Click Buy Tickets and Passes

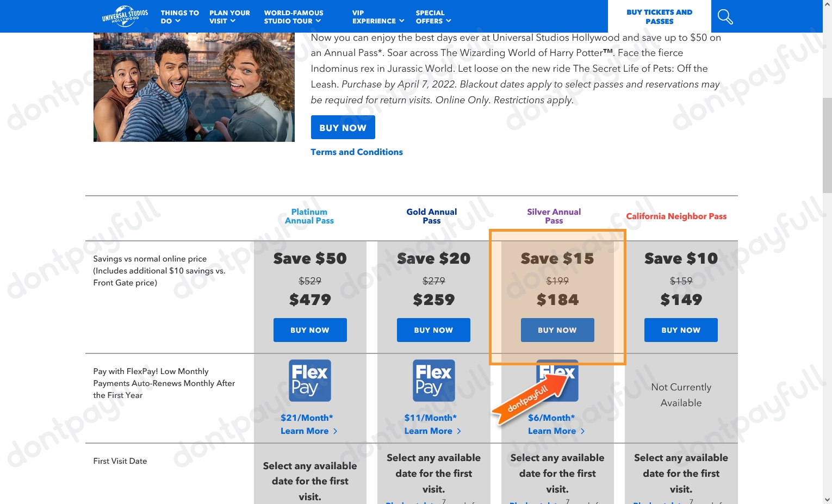pyautogui.click(x=659, y=16)
